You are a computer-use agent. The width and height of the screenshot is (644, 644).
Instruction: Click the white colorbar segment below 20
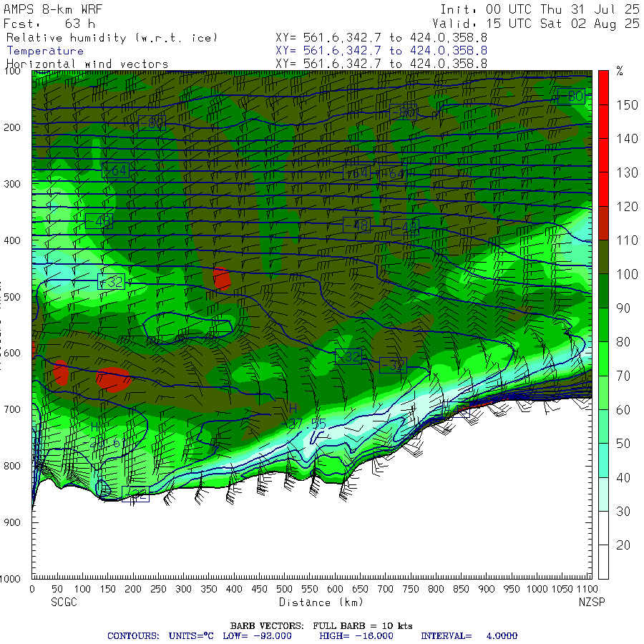pos(603,562)
